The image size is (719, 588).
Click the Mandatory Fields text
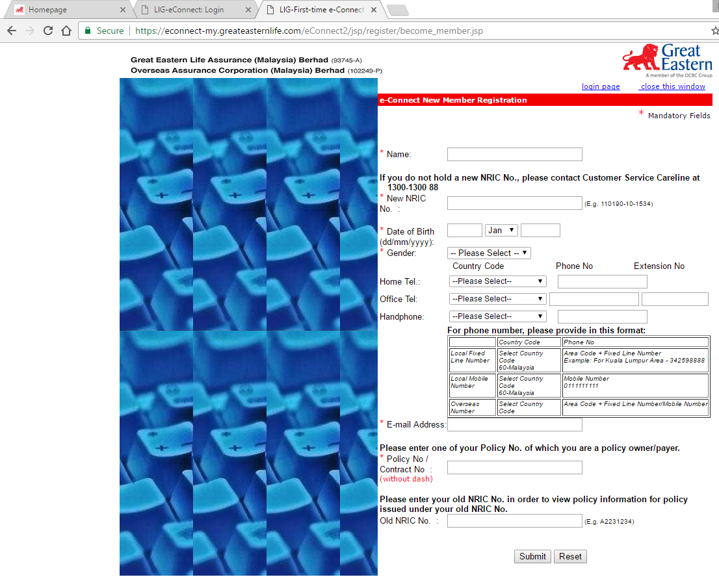coord(679,116)
